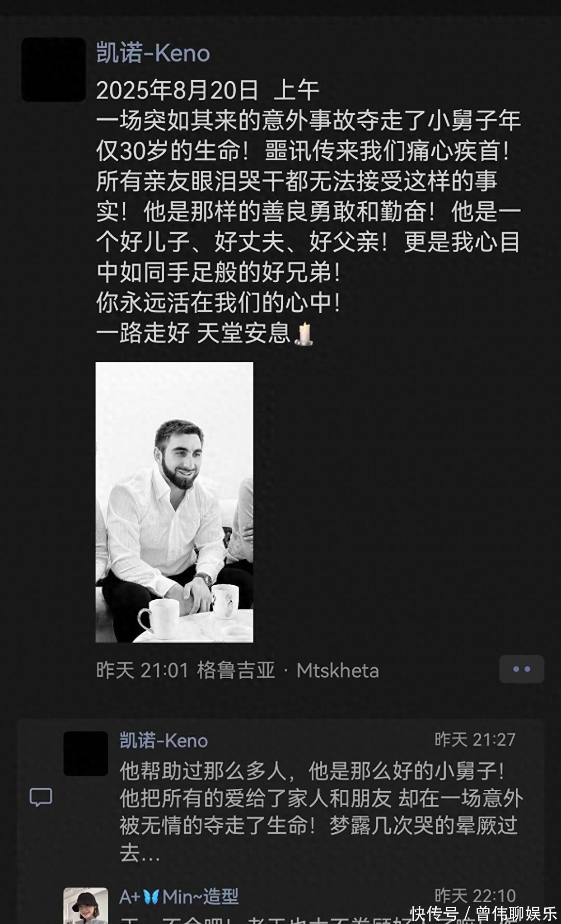This screenshot has height=924, width=561.
Task: Open the post author's black avatar
Action: [x=53, y=70]
